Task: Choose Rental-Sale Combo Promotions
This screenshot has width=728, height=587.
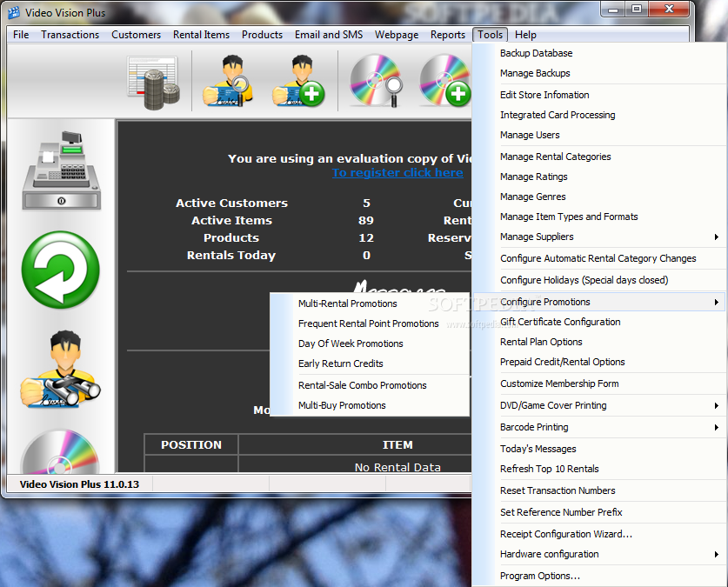Action: [370, 385]
